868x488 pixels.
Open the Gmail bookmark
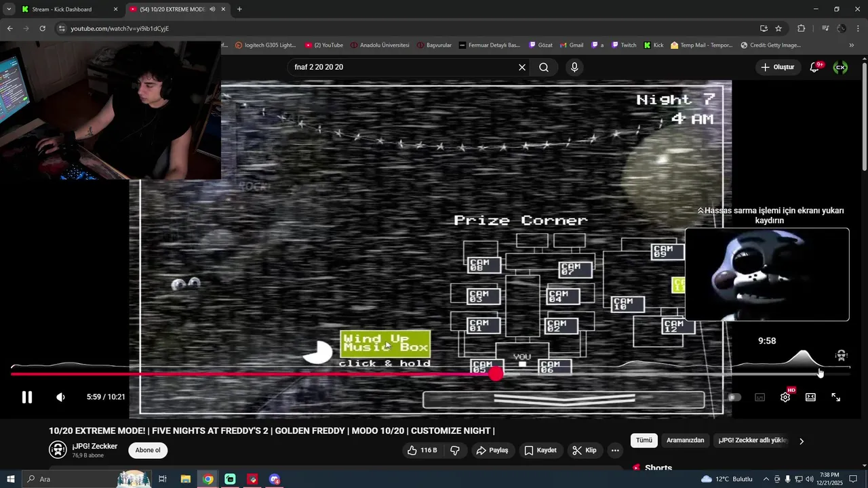(x=571, y=45)
